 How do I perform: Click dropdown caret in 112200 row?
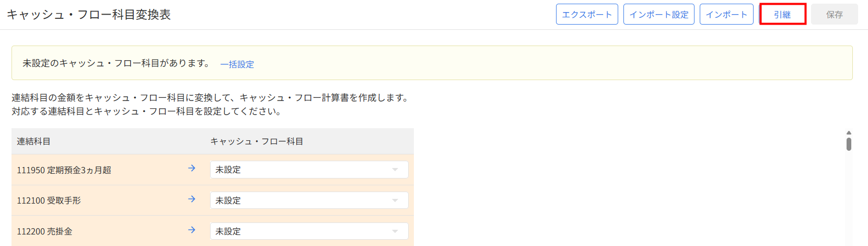pyautogui.click(x=395, y=231)
